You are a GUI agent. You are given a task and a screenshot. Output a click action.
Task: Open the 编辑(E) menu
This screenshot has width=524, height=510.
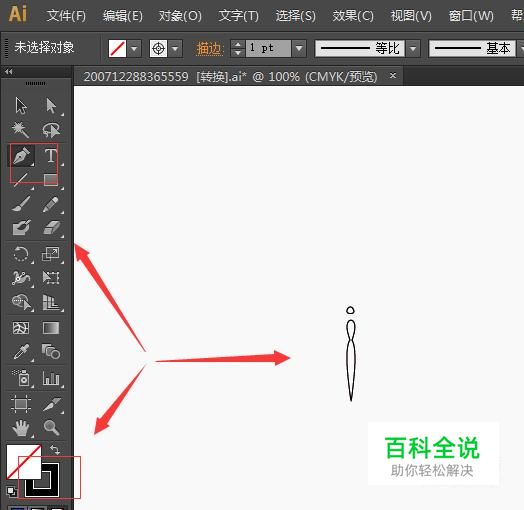tap(123, 15)
